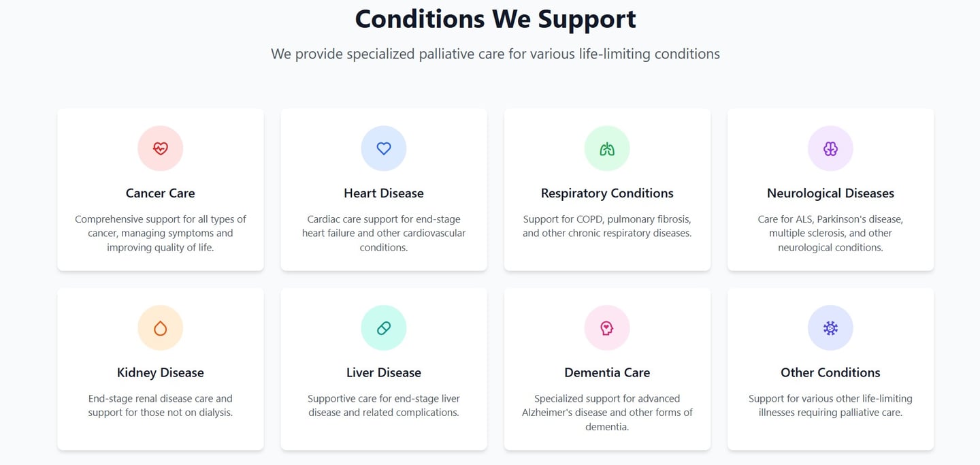
Task: Select the Liver Disease title
Action: pos(384,372)
